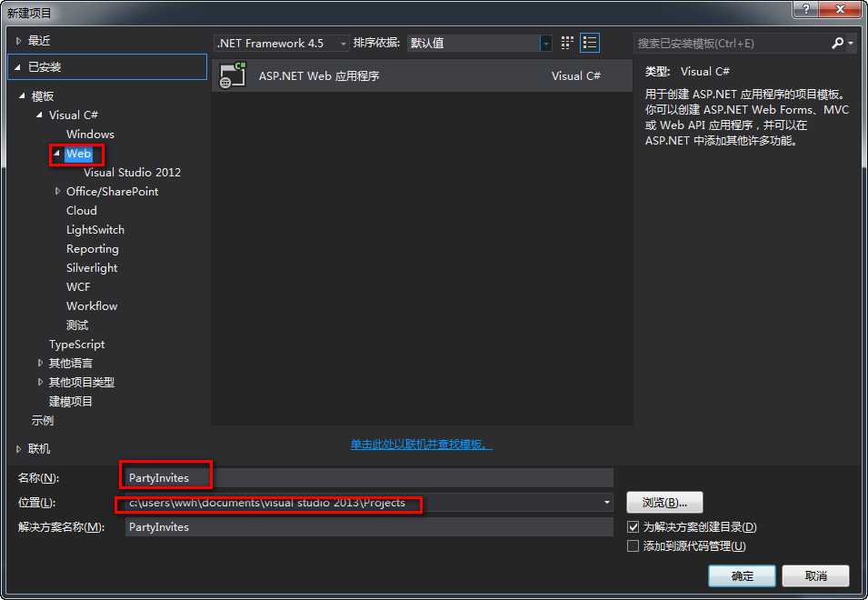The width and height of the screenshot is (868, 600).
Task: Click the search magnifier icon
Action: coord(838,43)
